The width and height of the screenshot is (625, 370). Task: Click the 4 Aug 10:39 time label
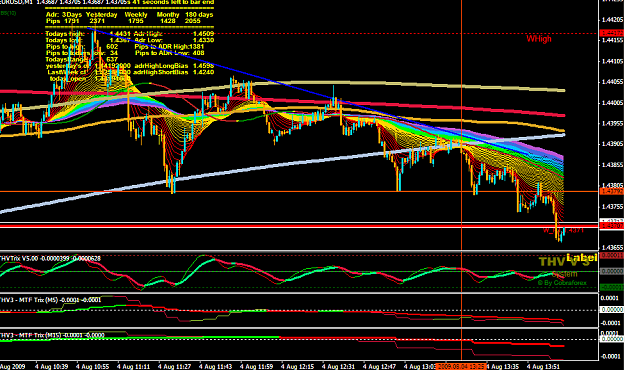click(x=51, y=366)
